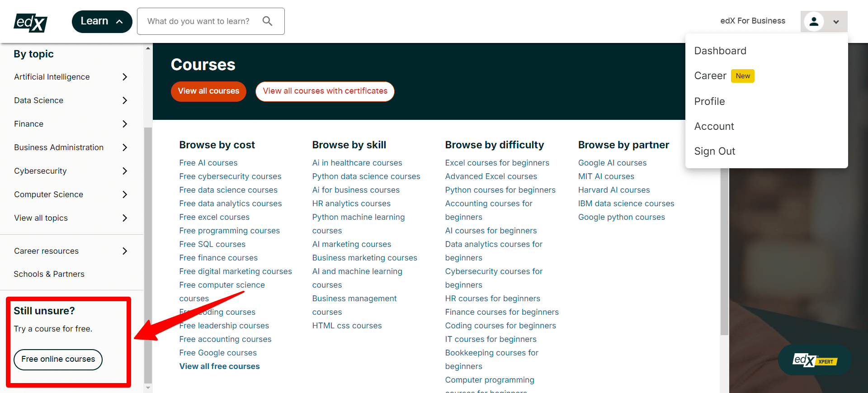Open Ai in healthcare courses
Image resolution: width=868 pixels, height=393 pixels.
click(x=357, y=163)
